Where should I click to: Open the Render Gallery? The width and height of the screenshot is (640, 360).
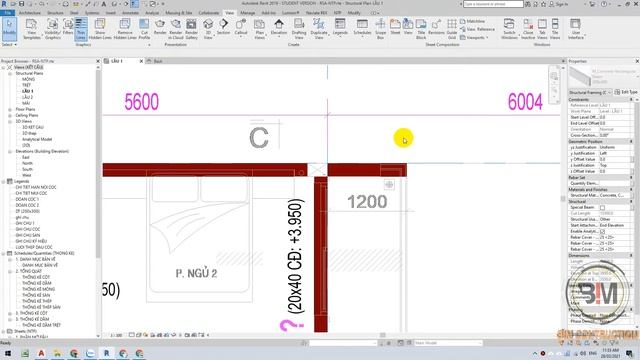pos(191,29)
